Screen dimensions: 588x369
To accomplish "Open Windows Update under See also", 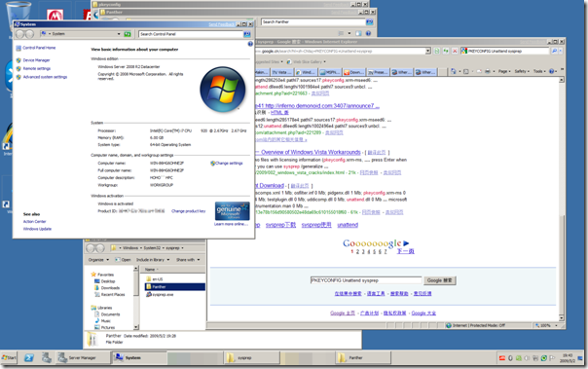I will [x=37, y=229].
